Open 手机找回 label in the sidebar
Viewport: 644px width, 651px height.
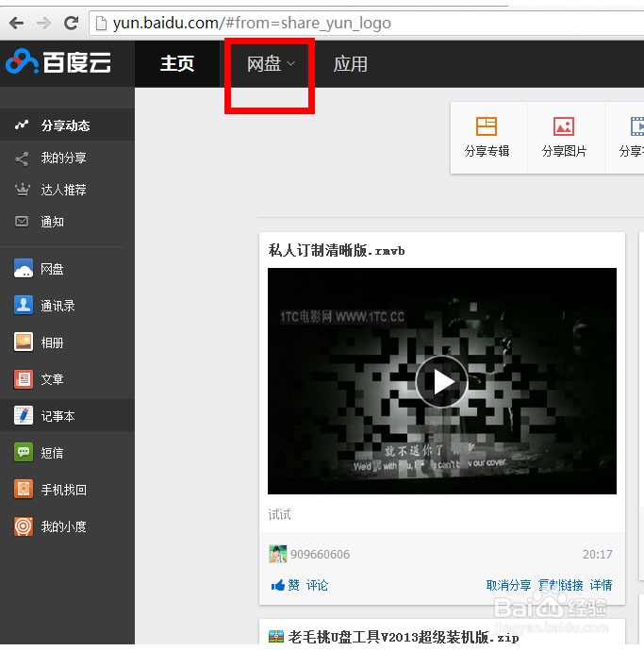point(64,490)
